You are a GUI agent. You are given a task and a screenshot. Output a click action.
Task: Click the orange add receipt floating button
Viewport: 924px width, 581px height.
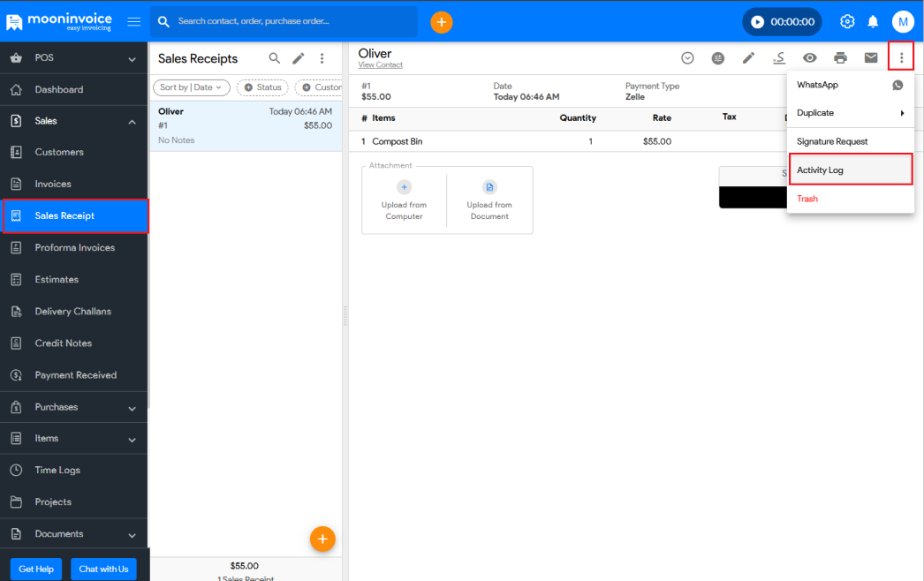pyautogui.click(x=322, y=539)
